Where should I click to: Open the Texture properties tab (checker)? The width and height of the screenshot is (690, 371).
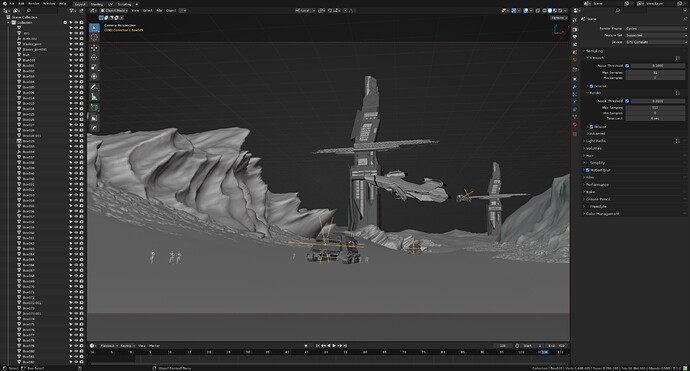575,134
